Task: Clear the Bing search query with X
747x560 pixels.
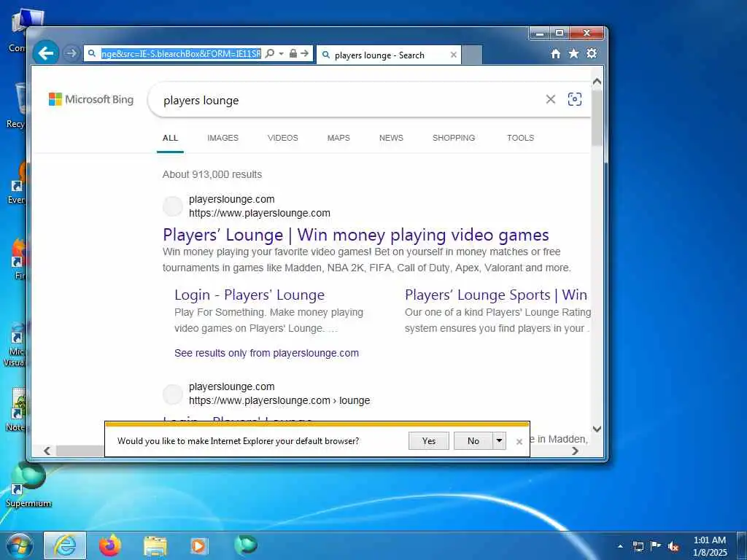Action: pos(550,99)
